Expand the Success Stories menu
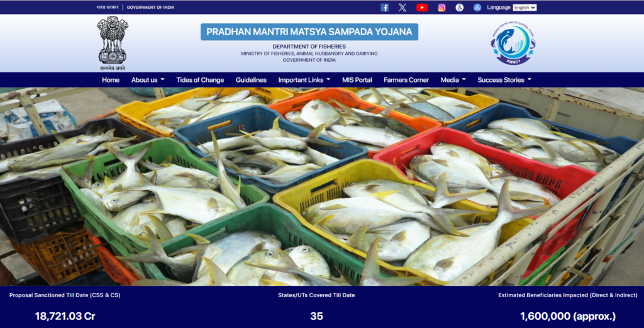The height and width of the screenshot is (328, 644). coord(504,80)
